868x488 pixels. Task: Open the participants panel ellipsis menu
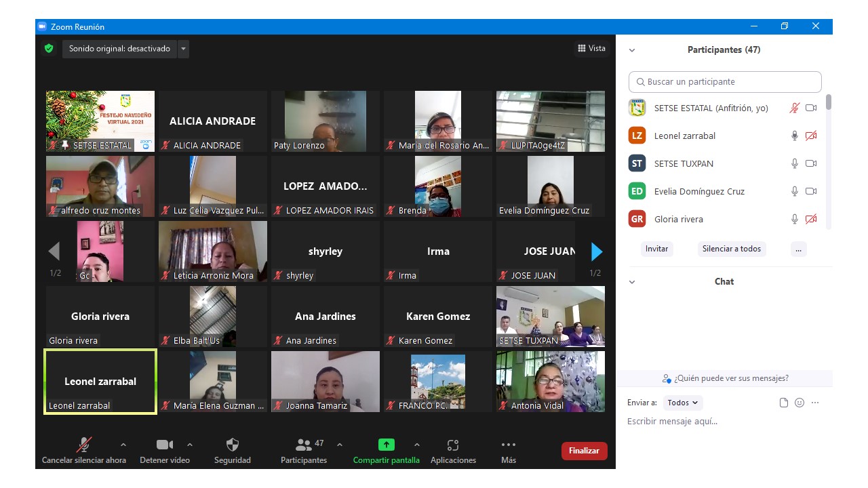click(x=799, y=249)
